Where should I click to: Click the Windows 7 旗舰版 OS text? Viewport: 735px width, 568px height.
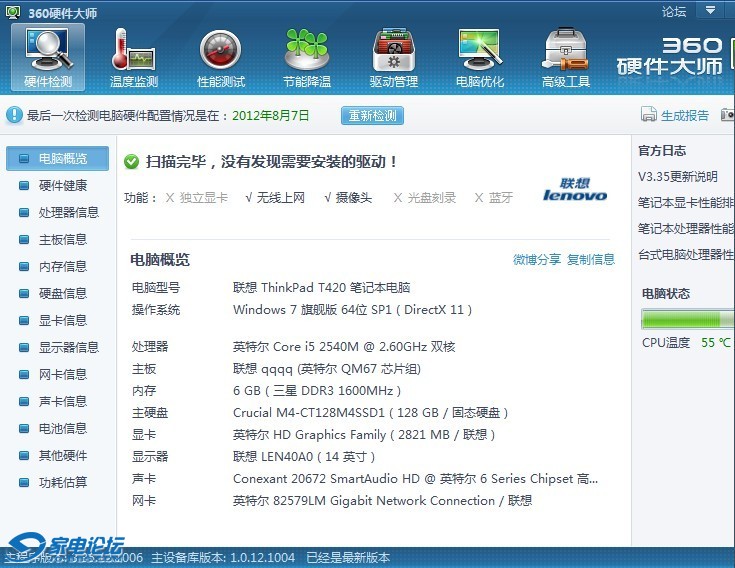pos(352,310)
